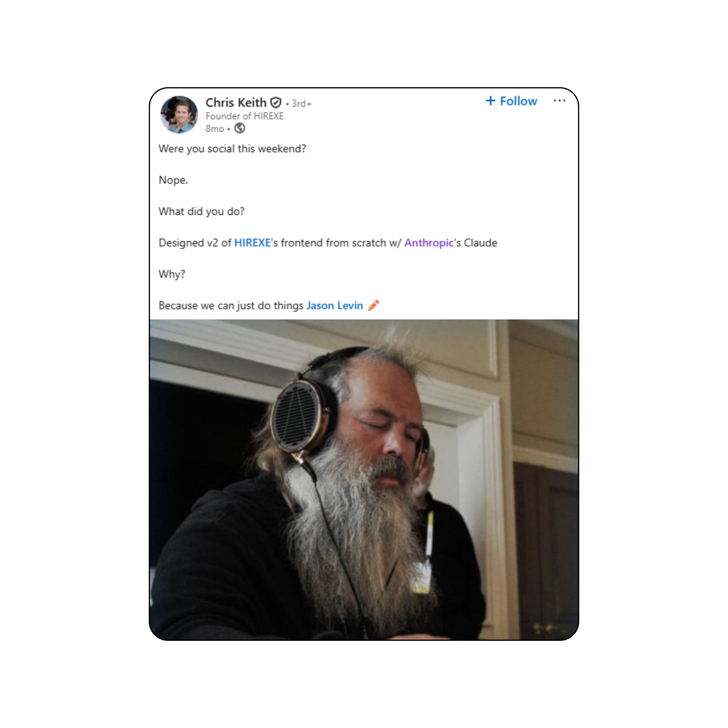Click the 3rd+ connection degree label

(x=301, y=104)
